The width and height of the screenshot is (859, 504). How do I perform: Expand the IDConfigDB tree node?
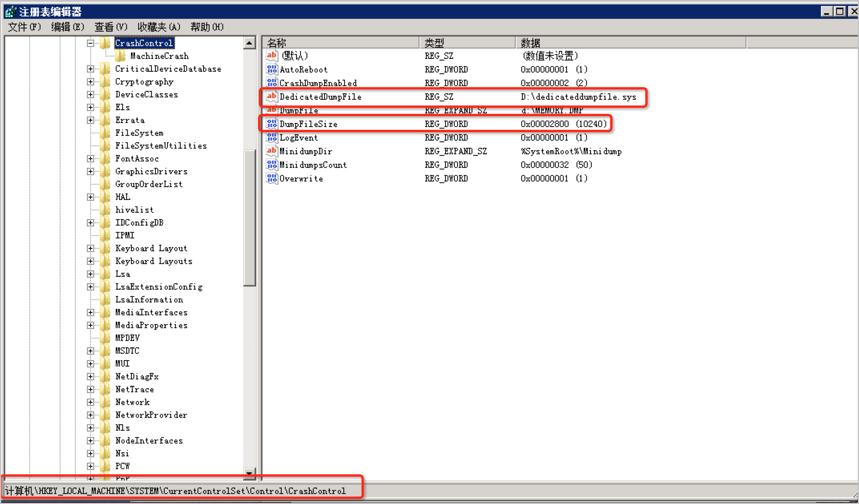(x=91, y=222)
